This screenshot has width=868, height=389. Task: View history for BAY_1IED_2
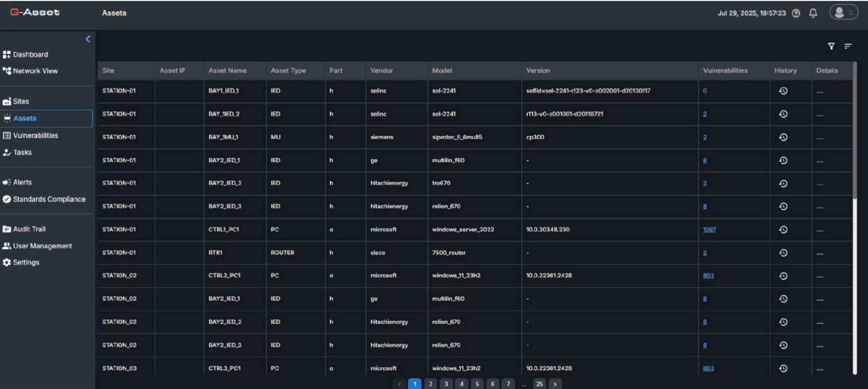tap(783, 114)
